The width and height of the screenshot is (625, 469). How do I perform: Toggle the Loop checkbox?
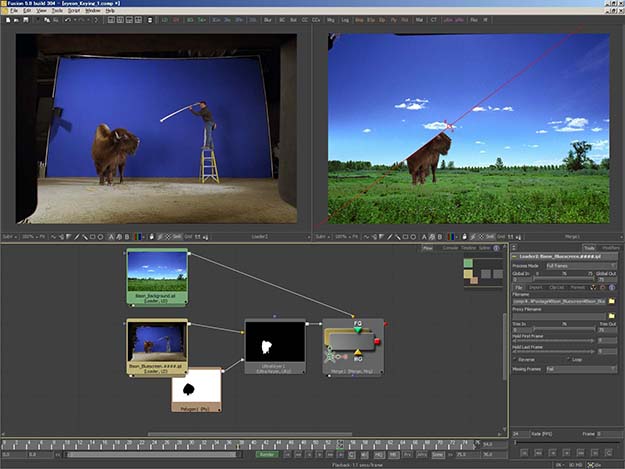tap(567, 359)
